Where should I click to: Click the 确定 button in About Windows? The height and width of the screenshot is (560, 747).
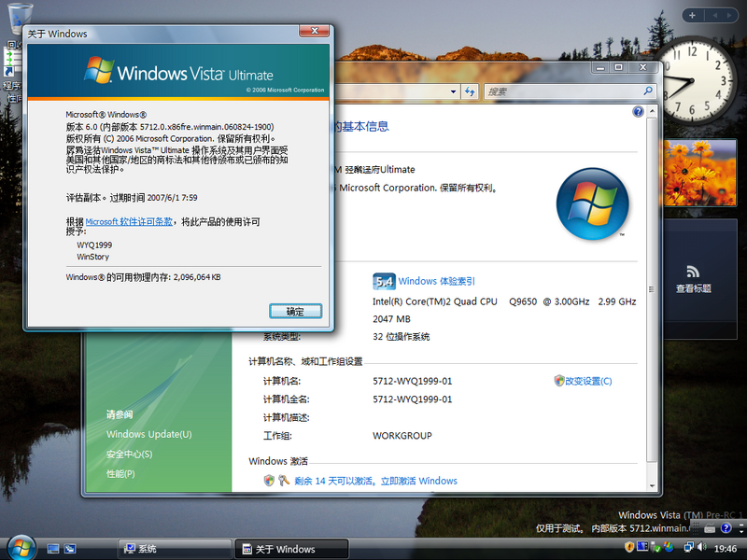tap(295, 312)
